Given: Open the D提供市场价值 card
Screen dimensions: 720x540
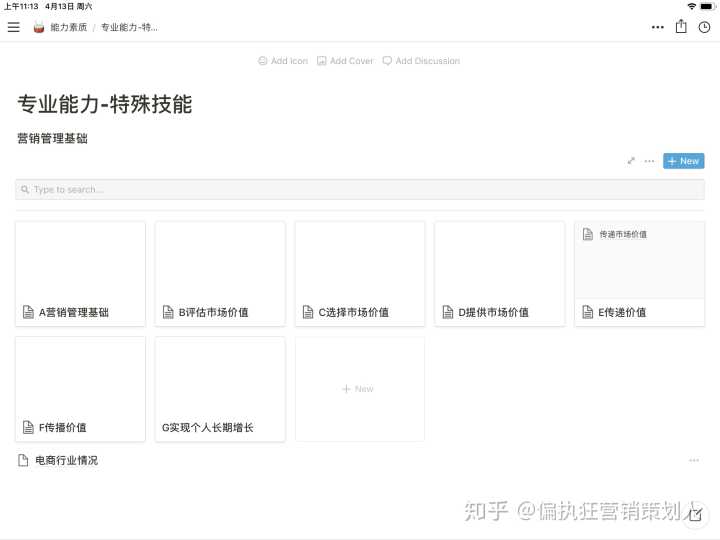Looking at the screenshot, I should click(499, 273).
